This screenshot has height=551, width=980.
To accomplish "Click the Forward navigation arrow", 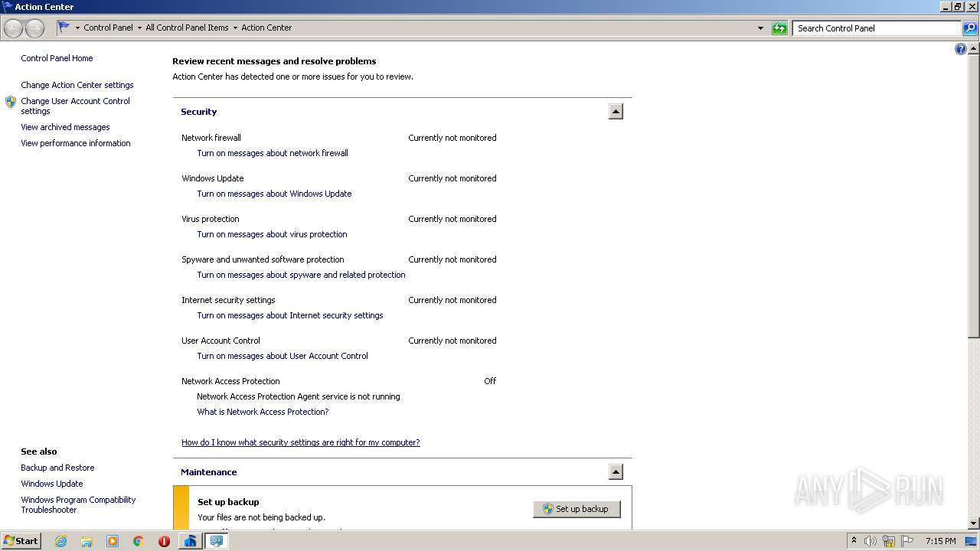I will coord(34,28).
